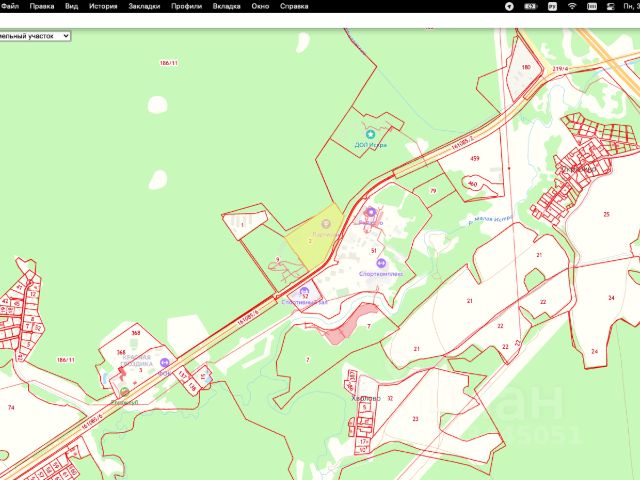Open the Справка menu
This screenshot has height=480, width=640.
[294, 6]
